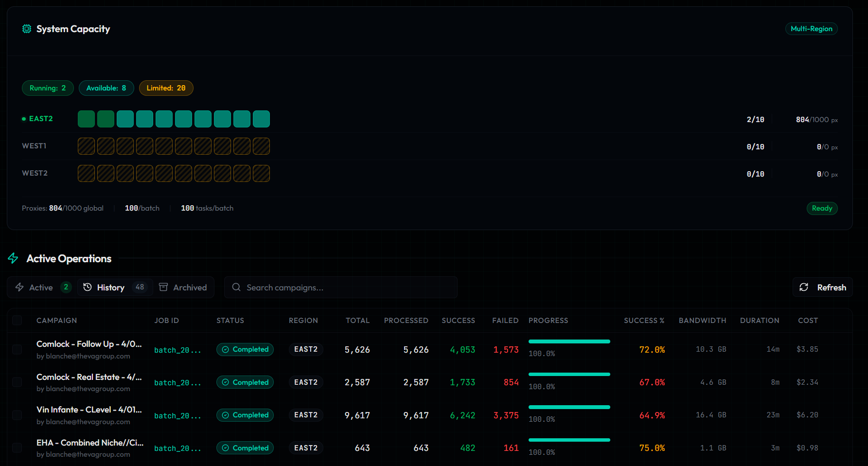868x466 pixels.
Task: Click the Ready status badge
Action: pyautogui.click(x=822, y=208)
